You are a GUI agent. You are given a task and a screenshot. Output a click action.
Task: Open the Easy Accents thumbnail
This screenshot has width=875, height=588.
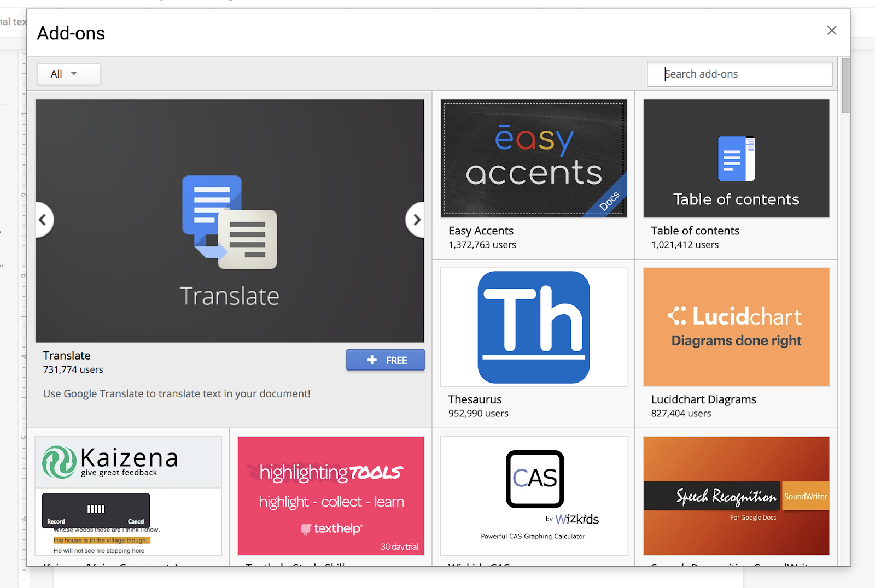[534, 158]
